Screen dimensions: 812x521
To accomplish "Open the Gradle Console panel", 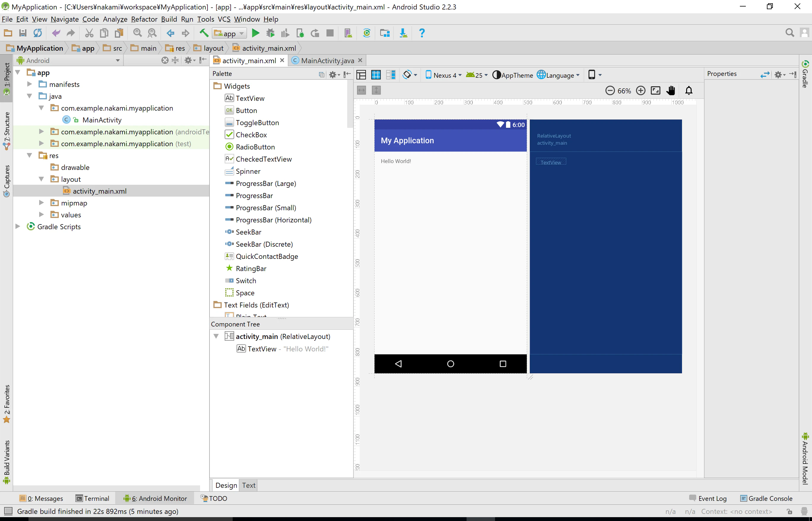I will tap(766, 498).
